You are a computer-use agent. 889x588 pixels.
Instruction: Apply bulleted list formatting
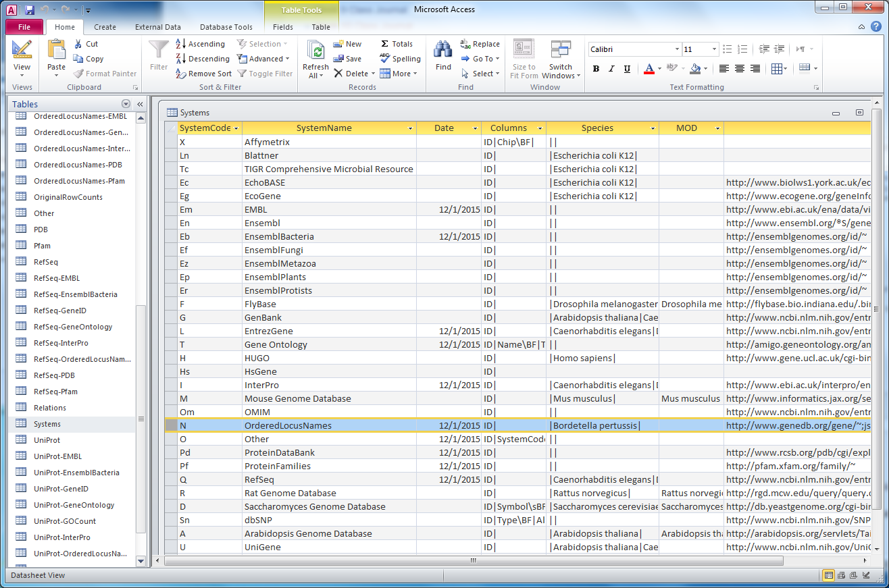pyautogui.click(x=727, y=49)
